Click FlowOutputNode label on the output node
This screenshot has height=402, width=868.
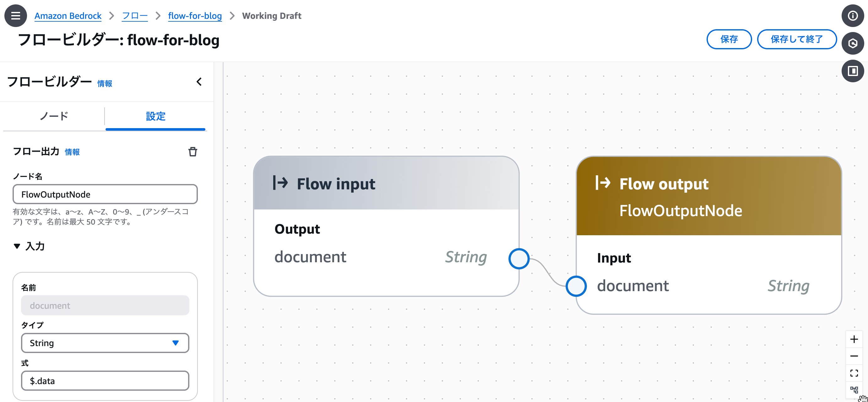click(x=681, y=211)
